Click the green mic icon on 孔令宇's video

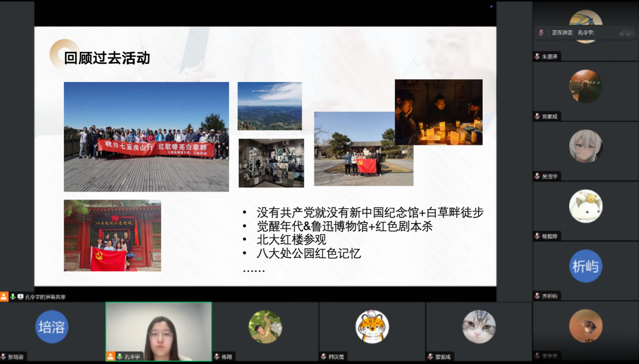tap(119, 357)
